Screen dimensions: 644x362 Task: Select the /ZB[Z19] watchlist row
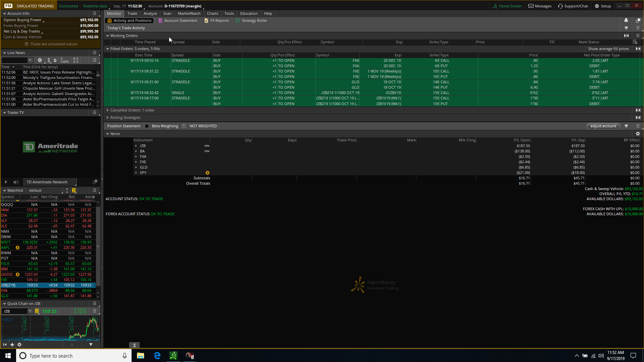tap(48, 285)
